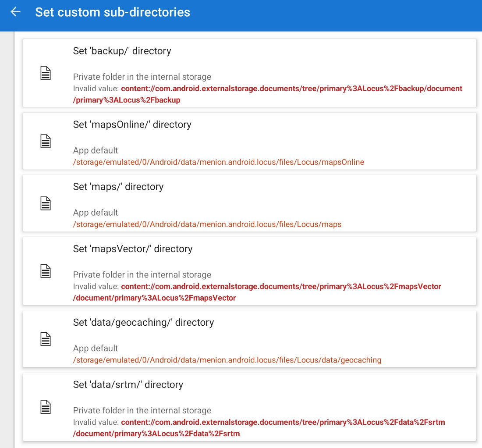Image resolution: width=482 pixels, height=448 pixels.
Task: Click the document icon beside mapsOnline directory
Action: (x=46, y=141)
